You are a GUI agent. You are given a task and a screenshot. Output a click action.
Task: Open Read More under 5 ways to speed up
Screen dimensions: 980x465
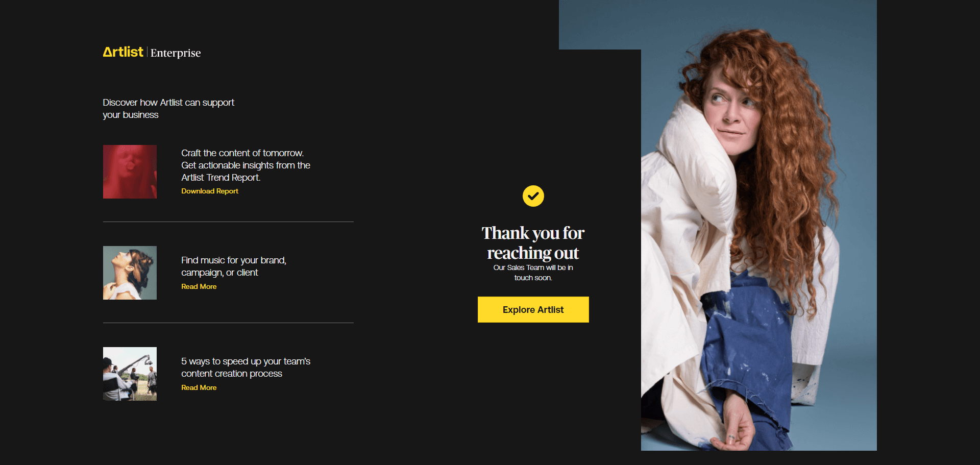(x=199, y=387)
